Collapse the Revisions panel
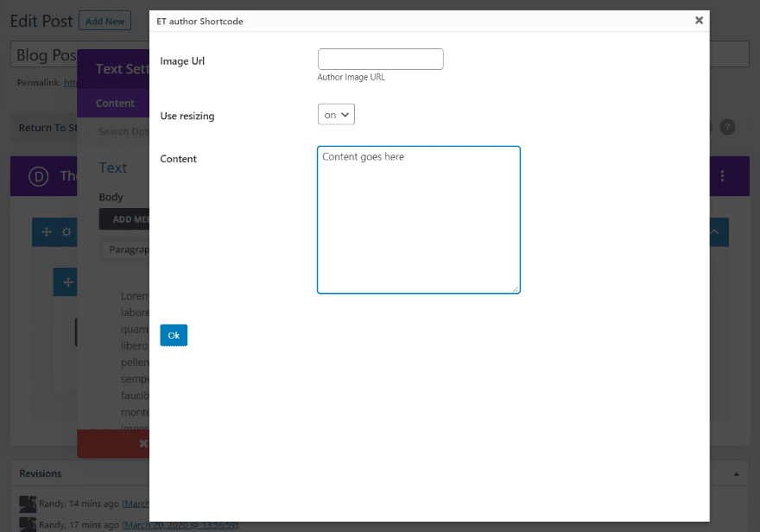This screenshot has width=760, height=532. (x=736, y=473)
